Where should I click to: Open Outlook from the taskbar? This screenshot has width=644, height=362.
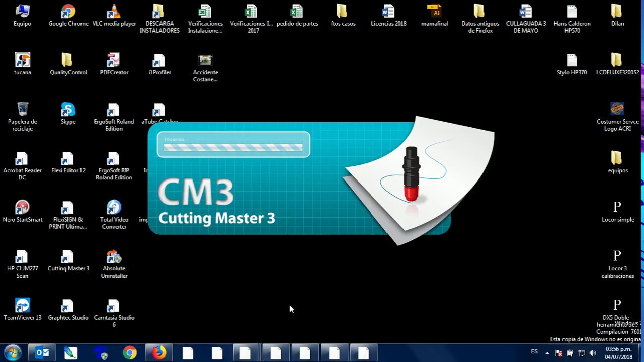tap(42, 353)
